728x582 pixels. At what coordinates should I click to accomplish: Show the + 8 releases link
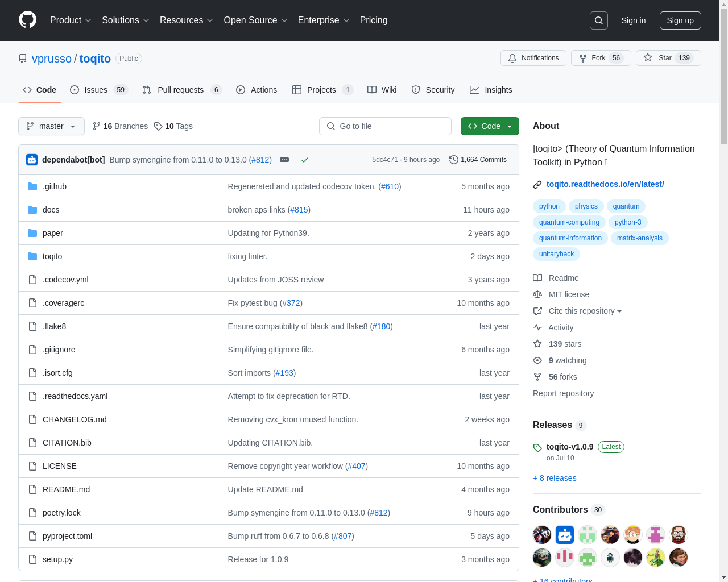coord(555,478)
